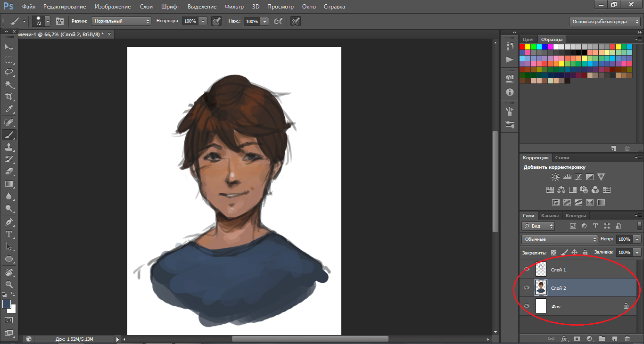Viewport: 644px width, 344px height.
Task: Hide the Фон layer with eye icon
Action: (527, 306)
